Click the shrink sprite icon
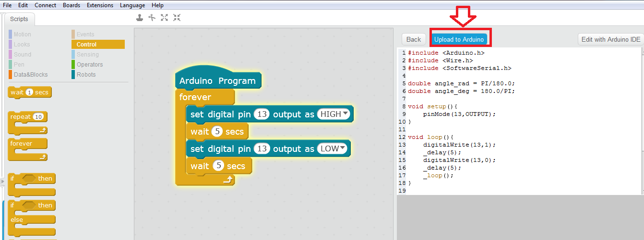 pyautogui.click(x=177, y=18)
